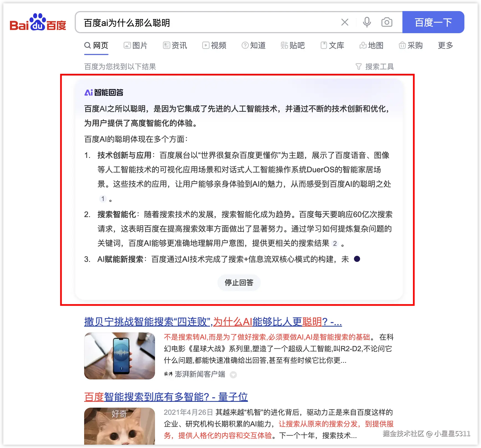Image resolution: width=481 pixels, height=448 pixels.
Task: Click the phone thumbnail of first result
Action: (120, 356)
